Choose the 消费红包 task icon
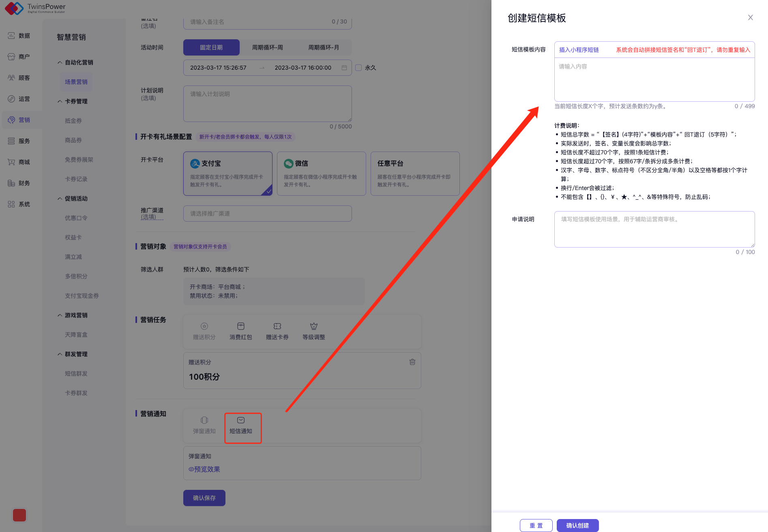 point(240,326)
